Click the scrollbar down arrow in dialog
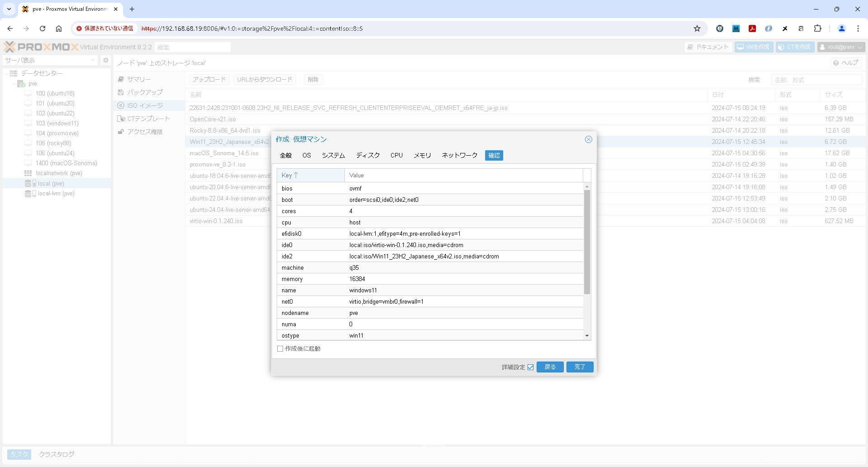Image resolution: width=868 pixels, height=467 pixels. click(x=587, y=336)
